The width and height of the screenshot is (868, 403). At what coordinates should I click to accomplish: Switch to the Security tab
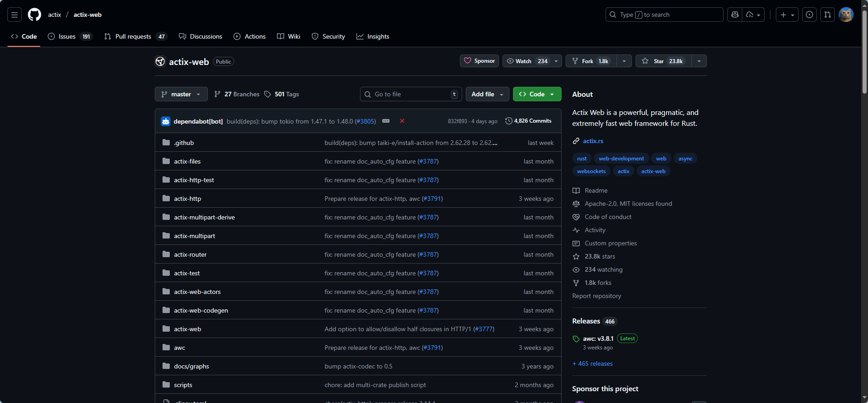pos(328,36)
